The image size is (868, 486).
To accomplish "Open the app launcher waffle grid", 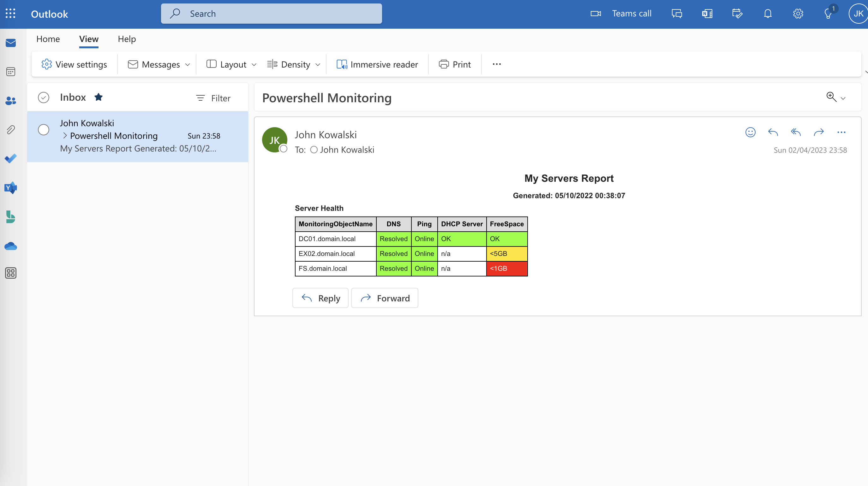I will [x=10, y=14].
